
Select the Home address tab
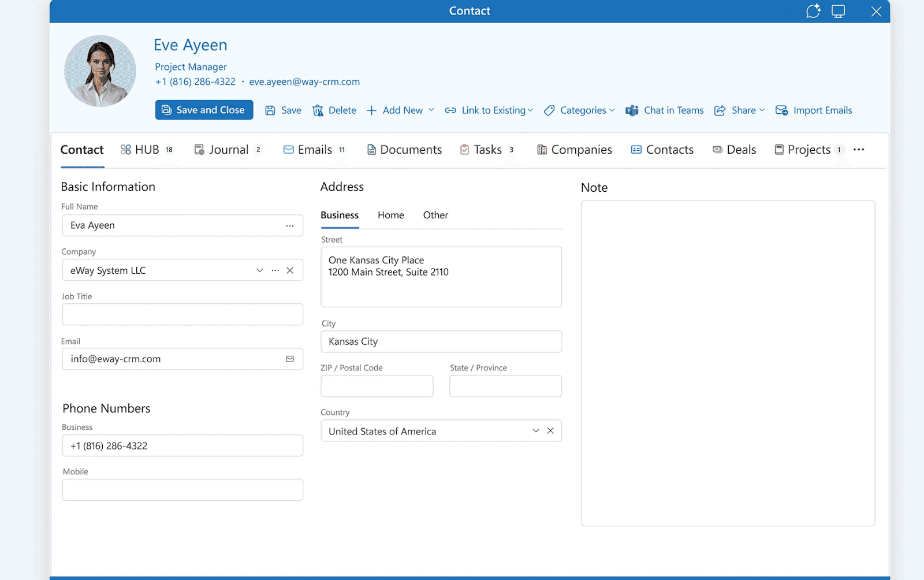pos(390,215)
